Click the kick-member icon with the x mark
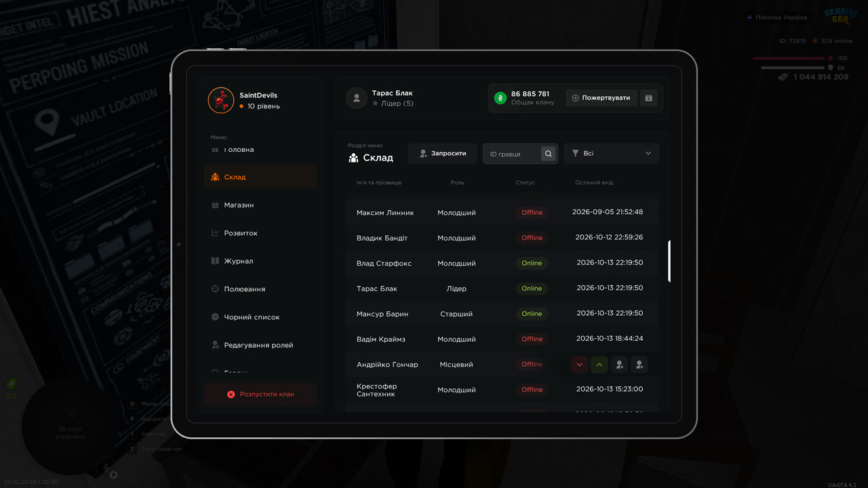The image size is (868, 488). [619, 365]
